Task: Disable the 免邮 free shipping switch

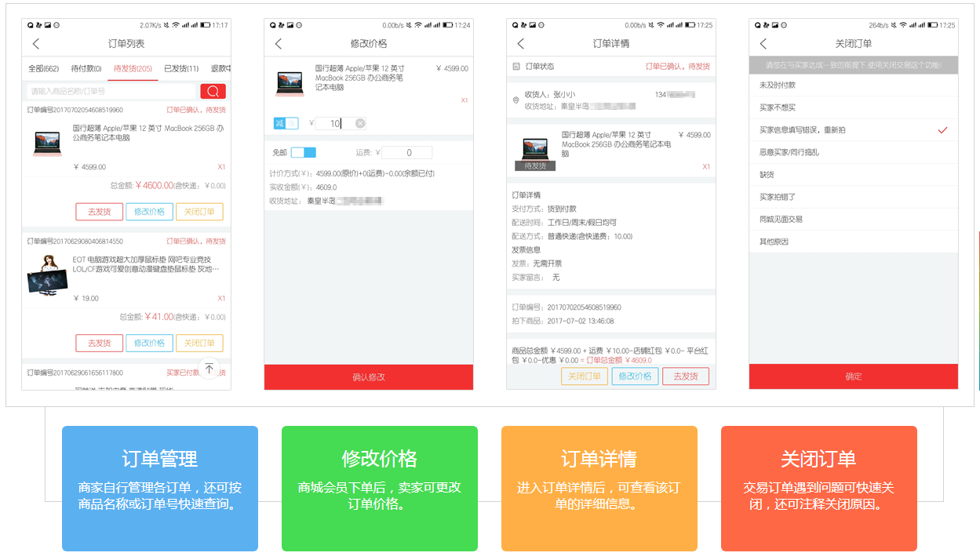Action: click(x=303, y=151)
